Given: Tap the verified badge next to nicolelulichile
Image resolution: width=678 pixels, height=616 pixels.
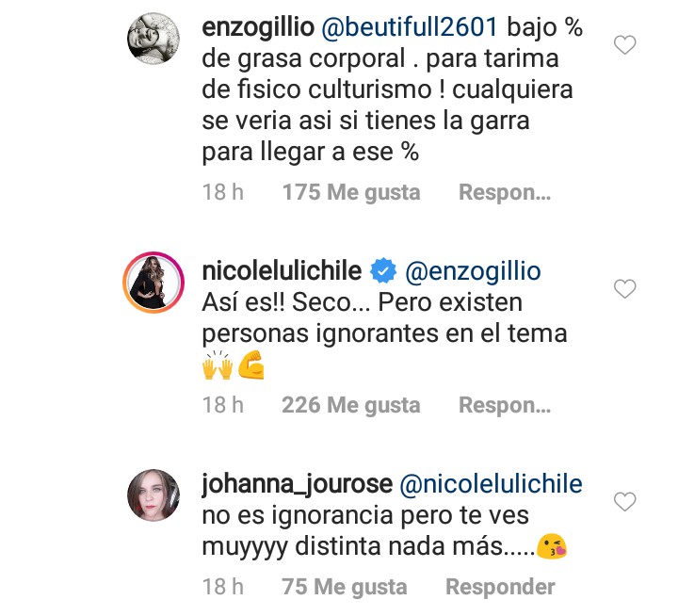Looking at the screenshot, I should click(x=382, y=272).
